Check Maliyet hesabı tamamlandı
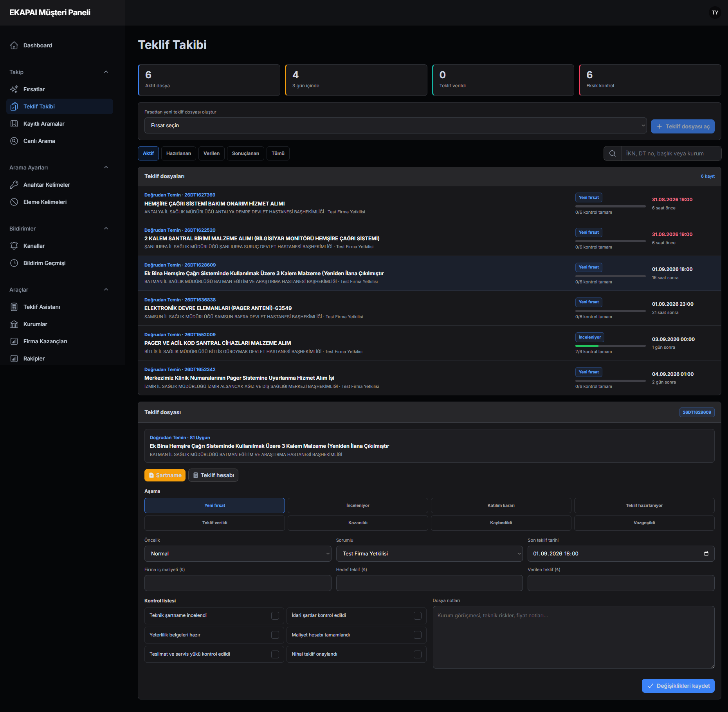The width and height of the screenshot is (728, 712). [x=418, y=635]
